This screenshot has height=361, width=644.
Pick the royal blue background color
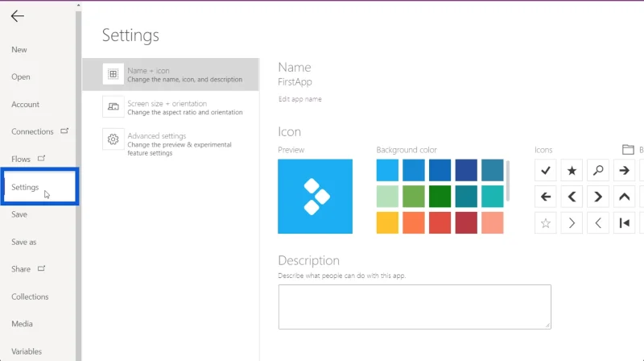click(440, 170)
